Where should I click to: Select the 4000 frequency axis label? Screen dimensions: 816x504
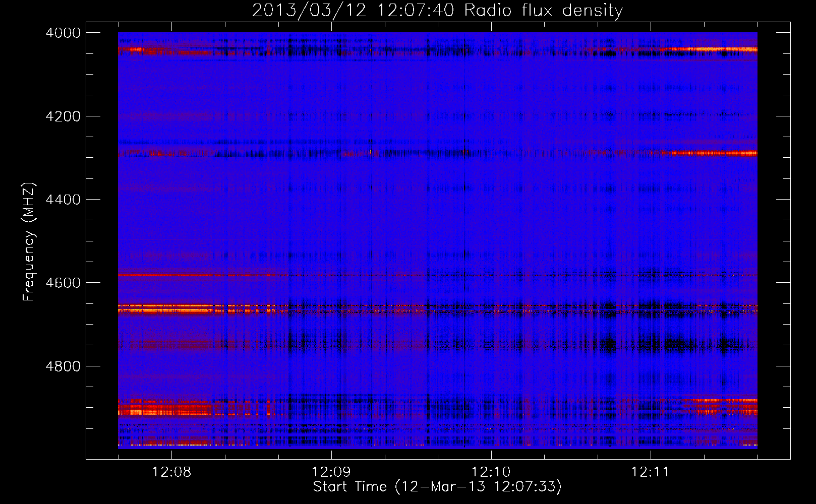[63, 33]
